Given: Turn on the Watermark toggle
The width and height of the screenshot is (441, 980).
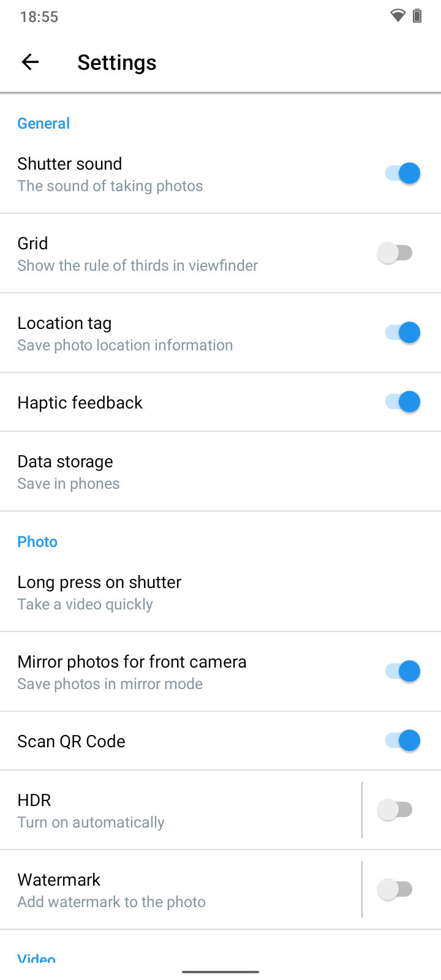Looking at the screenshot, I should [x=395, y=889].
